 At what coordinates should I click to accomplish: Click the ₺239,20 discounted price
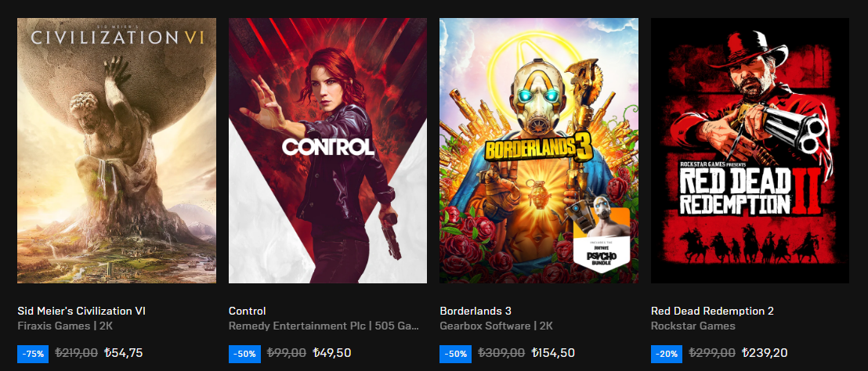click(x=765, y=353)
